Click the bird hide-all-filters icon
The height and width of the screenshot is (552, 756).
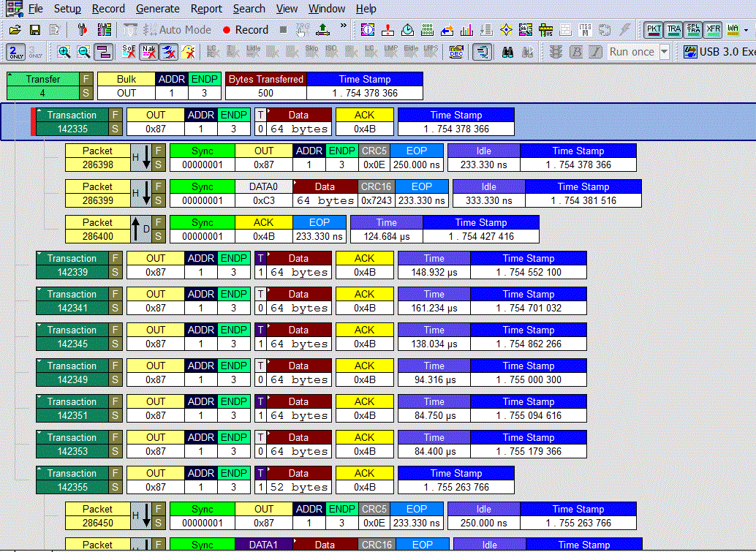pos(189,52)
